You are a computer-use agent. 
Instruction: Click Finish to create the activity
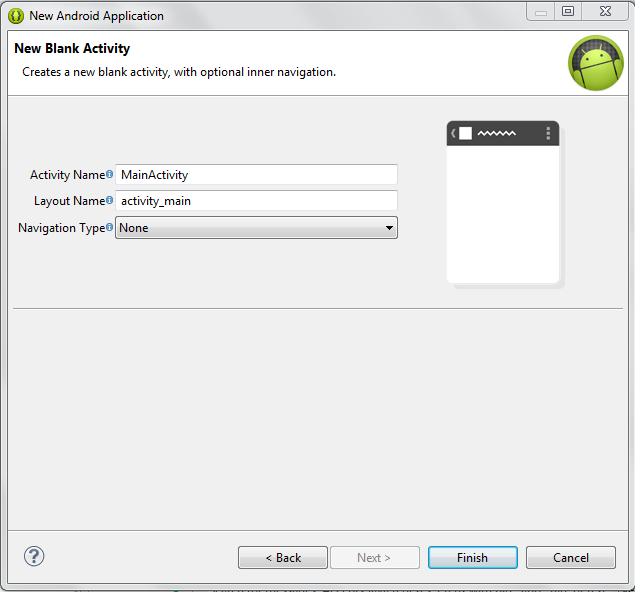click(473, 558)
